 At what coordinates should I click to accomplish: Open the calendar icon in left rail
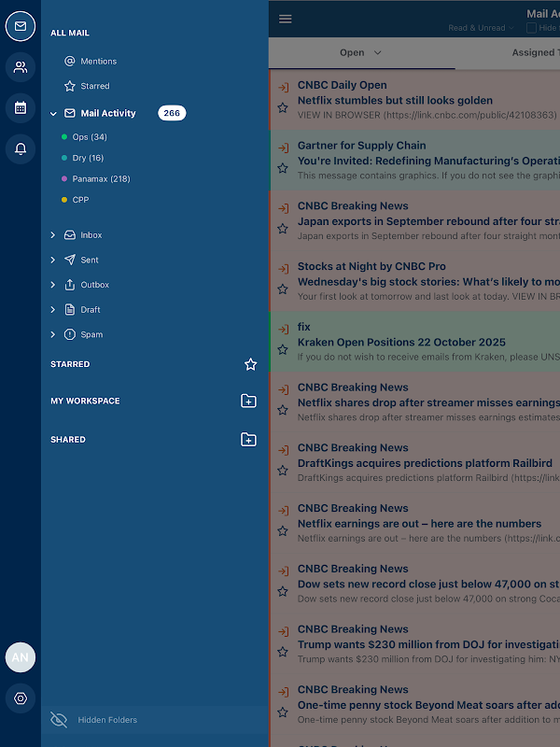(x=20, y=108)
